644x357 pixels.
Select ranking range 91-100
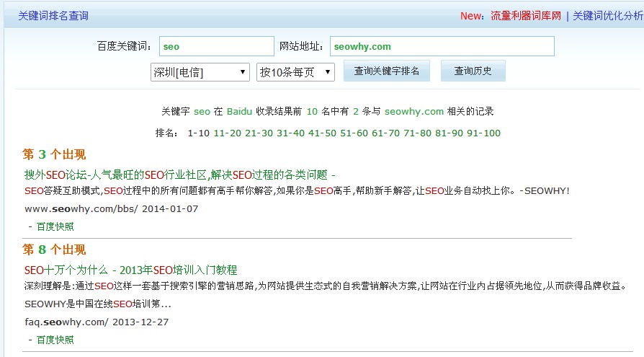(484, 133)
